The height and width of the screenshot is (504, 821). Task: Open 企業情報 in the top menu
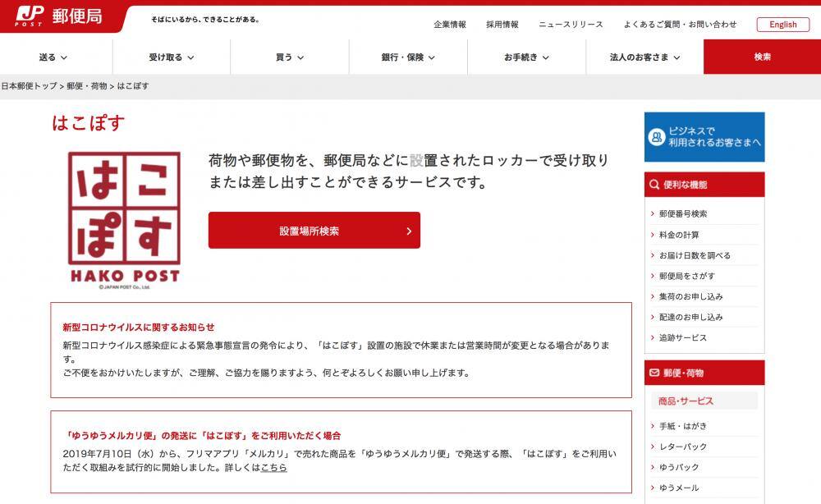tap(450, 24)
